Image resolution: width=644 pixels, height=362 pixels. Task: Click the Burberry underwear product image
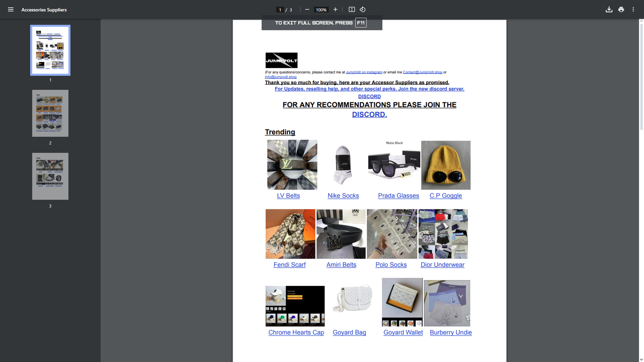click(447, 303)
